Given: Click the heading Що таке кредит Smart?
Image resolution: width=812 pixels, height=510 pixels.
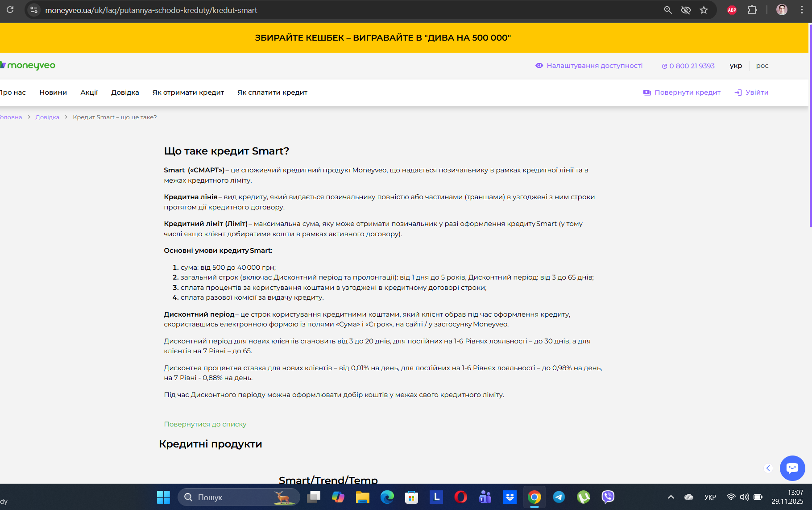Looking at the screenshot, I should [x=227, y=151].
